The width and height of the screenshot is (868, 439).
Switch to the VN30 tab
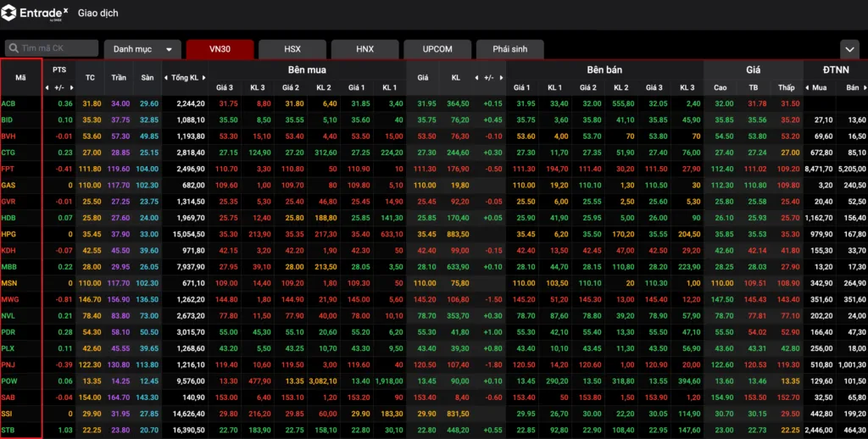[220, 49]
